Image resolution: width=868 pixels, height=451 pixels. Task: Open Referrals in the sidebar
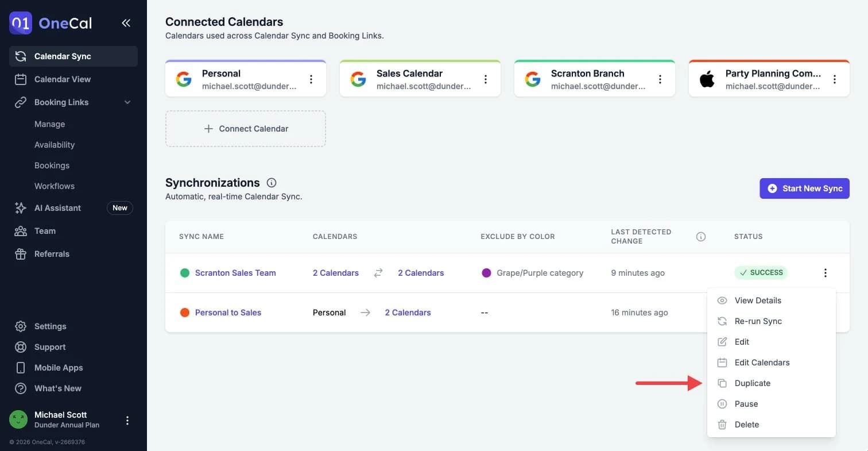click(x=73, y=254)
